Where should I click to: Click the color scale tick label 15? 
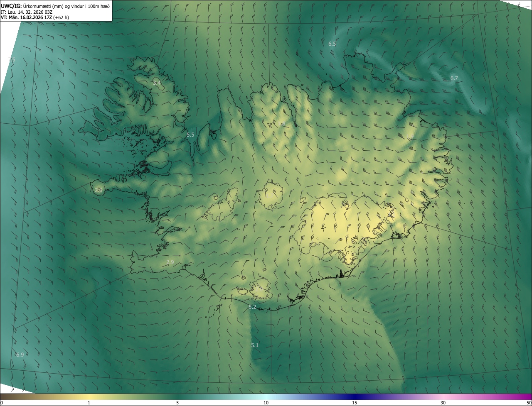click(x=355, y=403)
